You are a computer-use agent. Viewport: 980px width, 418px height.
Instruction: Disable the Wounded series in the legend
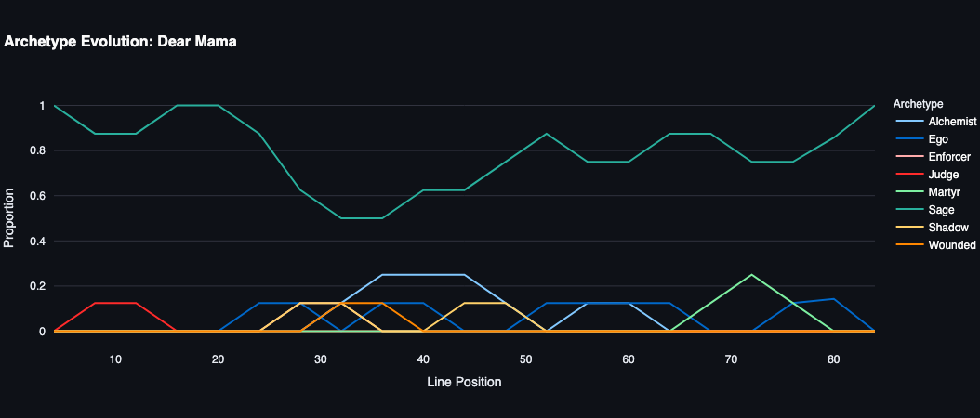click(x=951, y=245)
